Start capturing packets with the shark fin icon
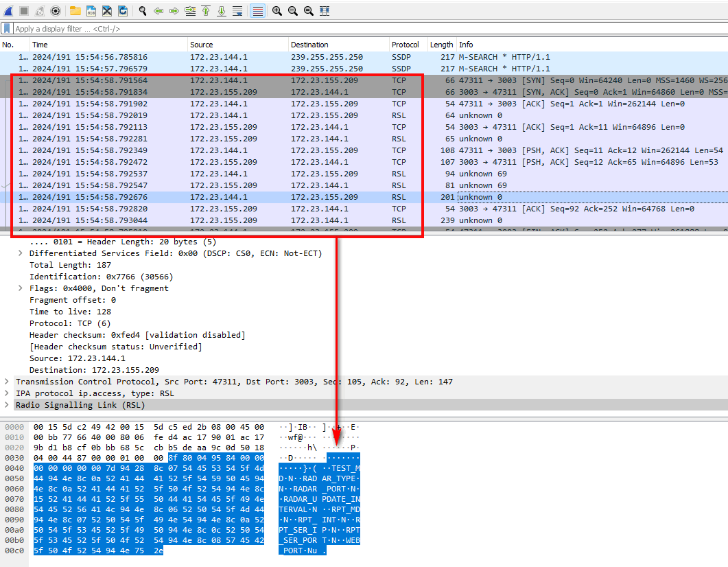This screenshot has height=567, width=728. (8, 11)
